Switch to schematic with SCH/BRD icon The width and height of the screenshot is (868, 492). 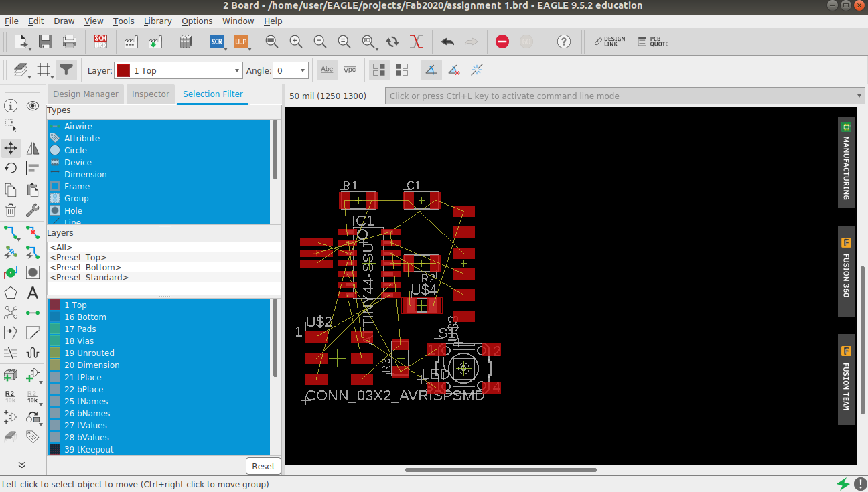click(x=100, y=42)
